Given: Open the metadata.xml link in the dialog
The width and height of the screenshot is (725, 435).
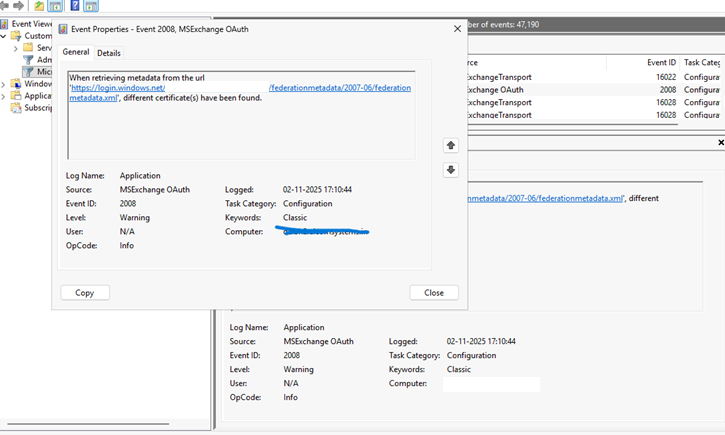Looking at the screenshot, I should coord(93,98).
